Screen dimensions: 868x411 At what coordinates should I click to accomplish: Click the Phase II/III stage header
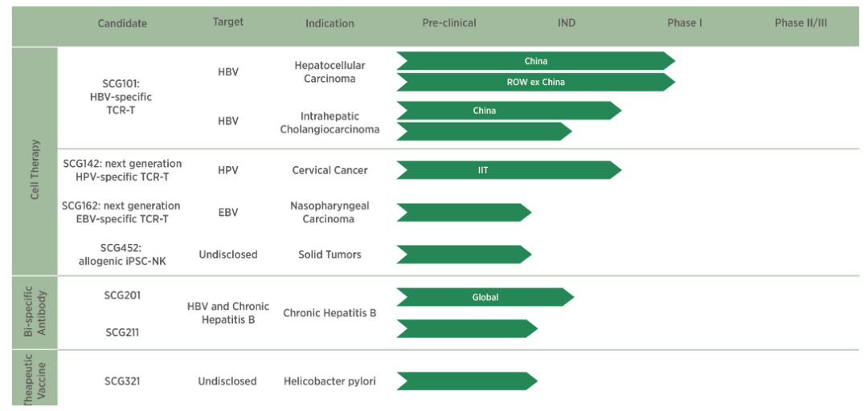(x=800, y=22)
